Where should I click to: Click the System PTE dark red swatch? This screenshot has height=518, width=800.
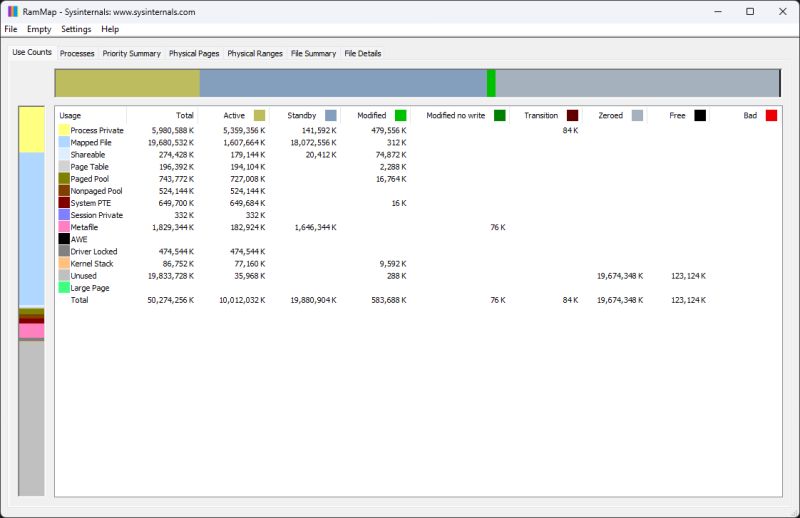pos(64,203)
